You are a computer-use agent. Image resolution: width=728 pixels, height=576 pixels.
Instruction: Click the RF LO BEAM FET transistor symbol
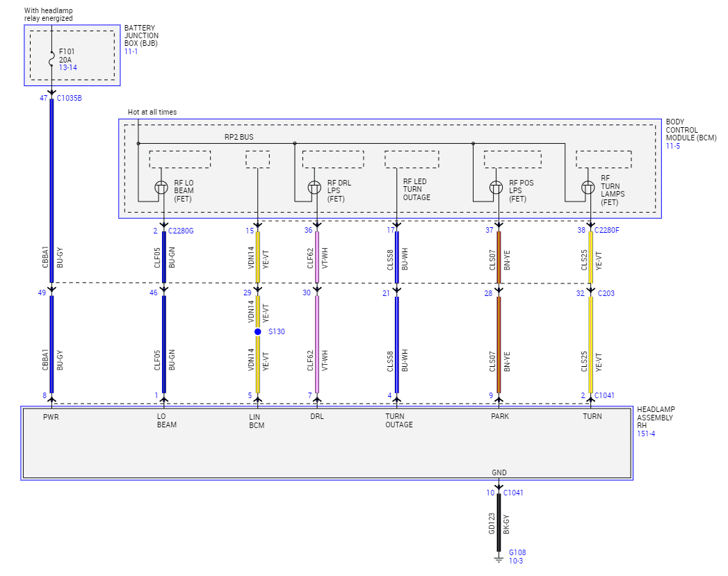coord(161,188)
